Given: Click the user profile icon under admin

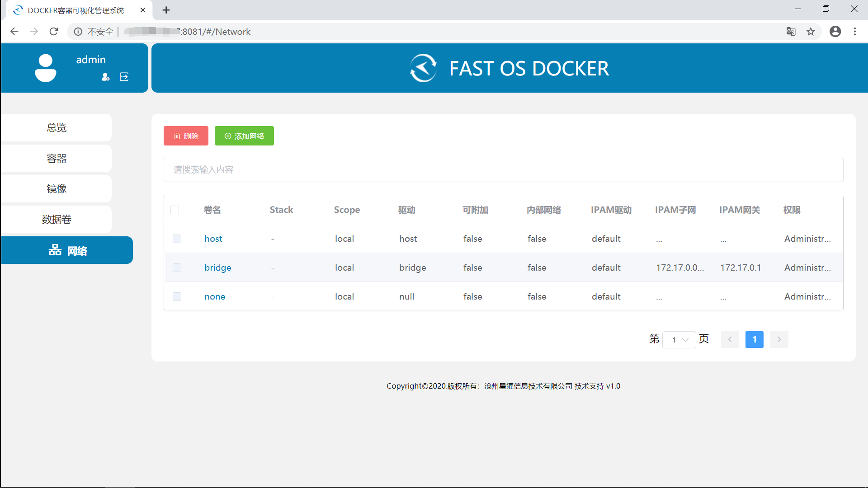Looking at the screenshot, I should click(105, 77).
